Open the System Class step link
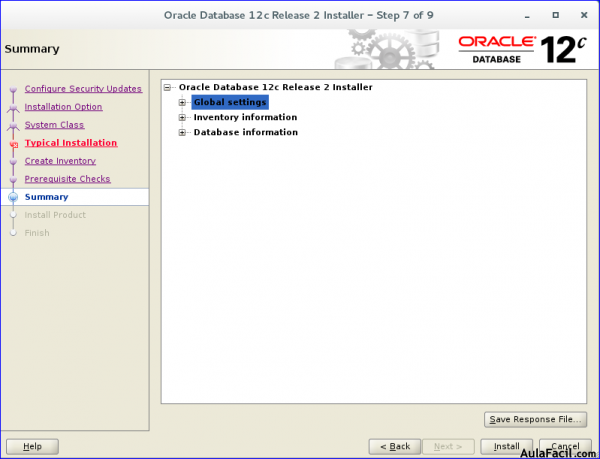 tap(54, 125)
